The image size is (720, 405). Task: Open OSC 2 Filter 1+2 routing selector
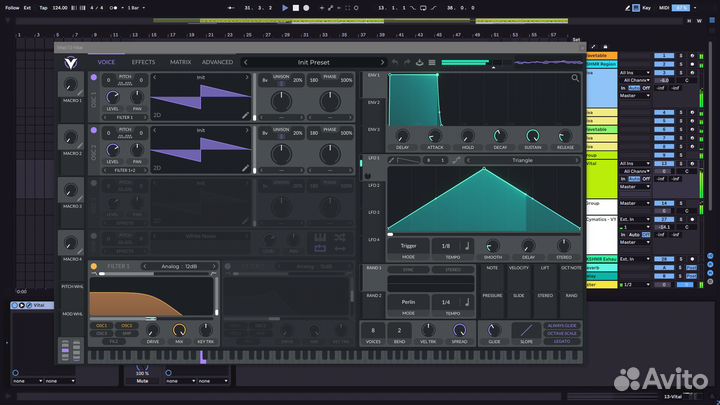124,170
